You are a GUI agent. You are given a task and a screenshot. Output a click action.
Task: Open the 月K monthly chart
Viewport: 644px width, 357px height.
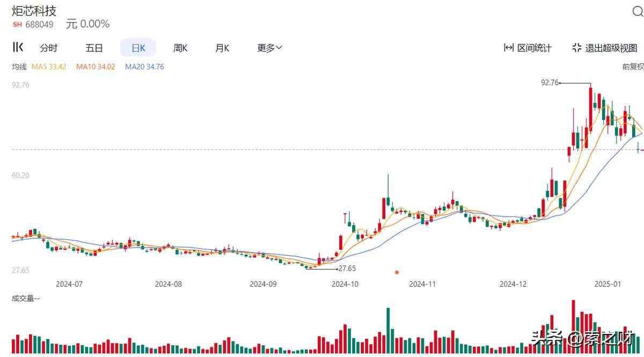coord(222,48)
